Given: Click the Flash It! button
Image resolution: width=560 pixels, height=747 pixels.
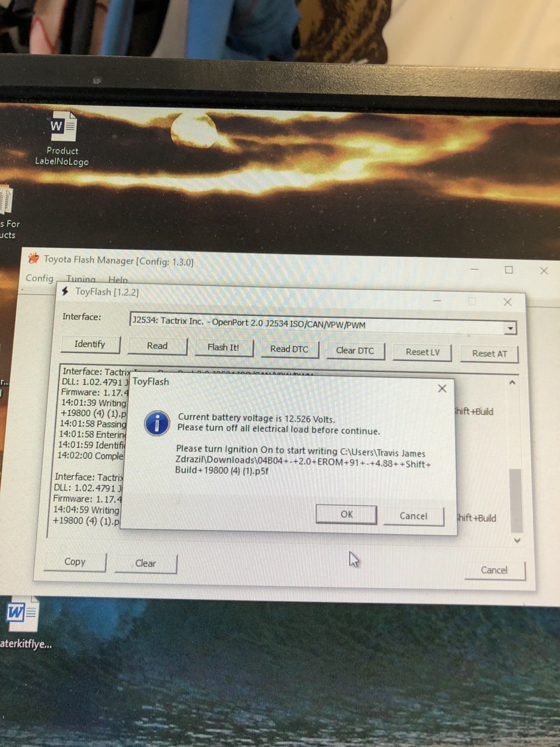Looking at the screenshot, I should (223, 347).
